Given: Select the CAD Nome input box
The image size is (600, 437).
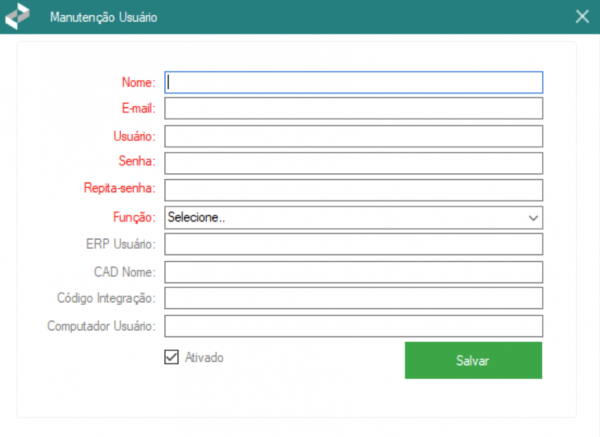Looking at the screenshot, I should coord(354,272).
